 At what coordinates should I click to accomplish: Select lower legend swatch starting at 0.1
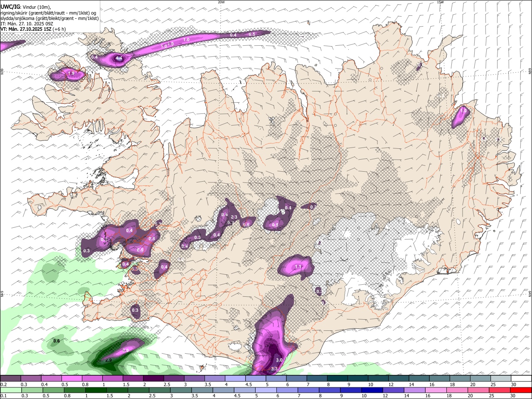tap(10, 390)
